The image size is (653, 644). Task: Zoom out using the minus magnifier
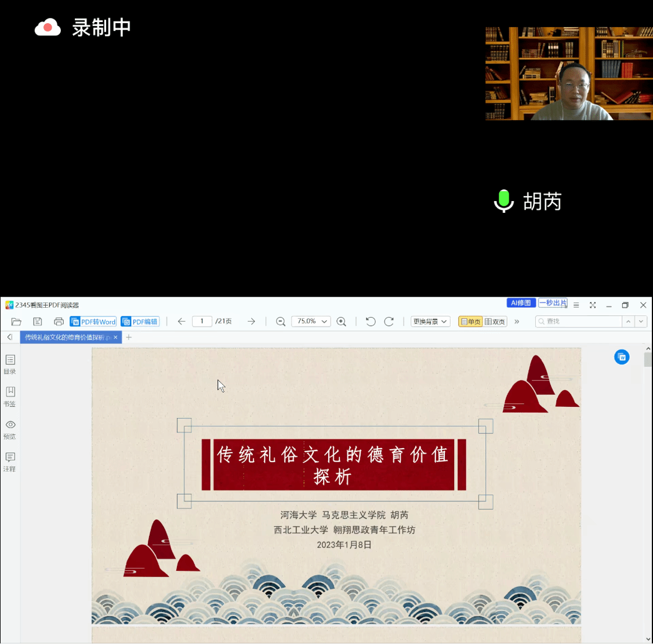click(281, 322)
